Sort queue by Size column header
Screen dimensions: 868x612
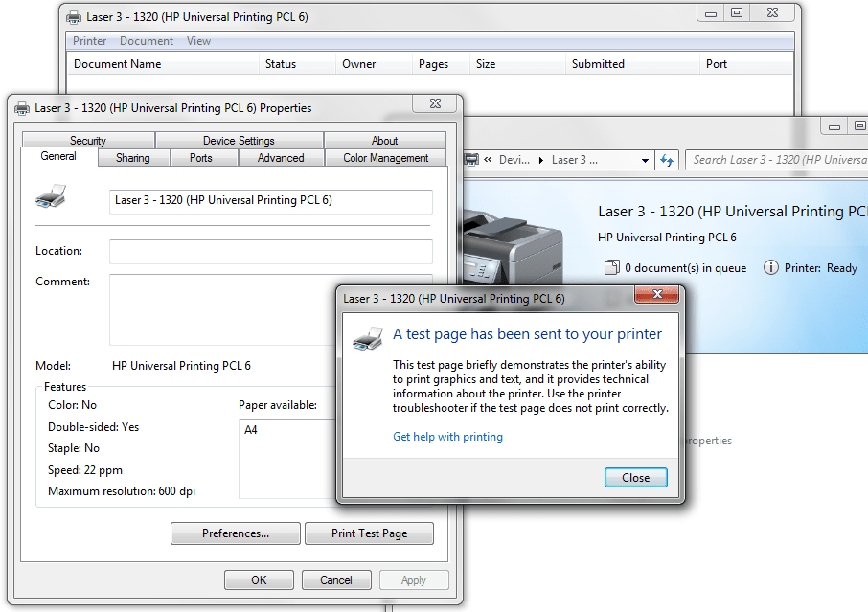click(517, 63)
